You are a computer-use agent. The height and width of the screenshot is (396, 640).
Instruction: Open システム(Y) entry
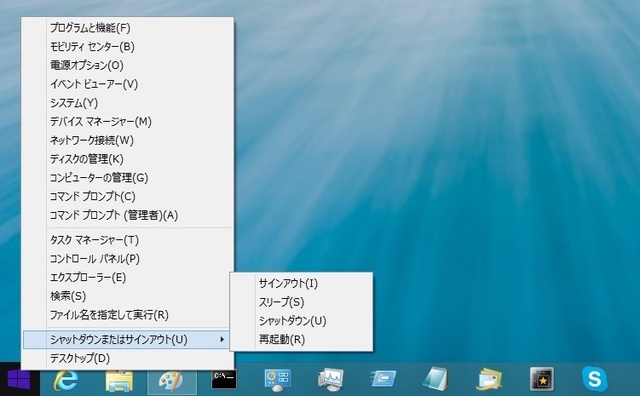pos(128,103)
